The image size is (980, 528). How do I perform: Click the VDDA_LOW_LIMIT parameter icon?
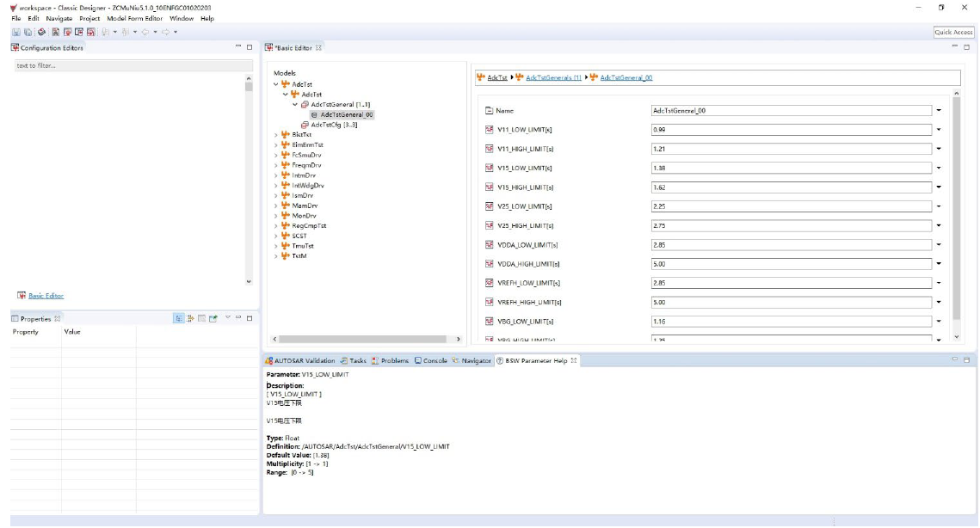coord(490,244)
